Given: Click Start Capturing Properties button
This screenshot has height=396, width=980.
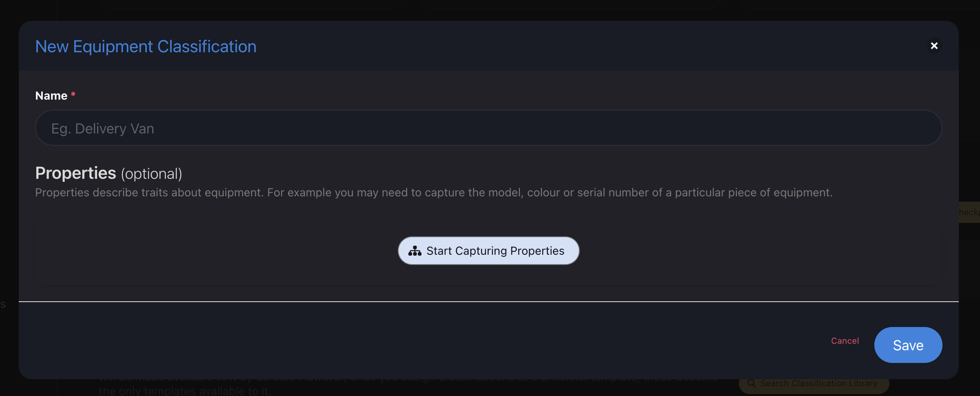Looking at the screenshot, I should 488,251.
